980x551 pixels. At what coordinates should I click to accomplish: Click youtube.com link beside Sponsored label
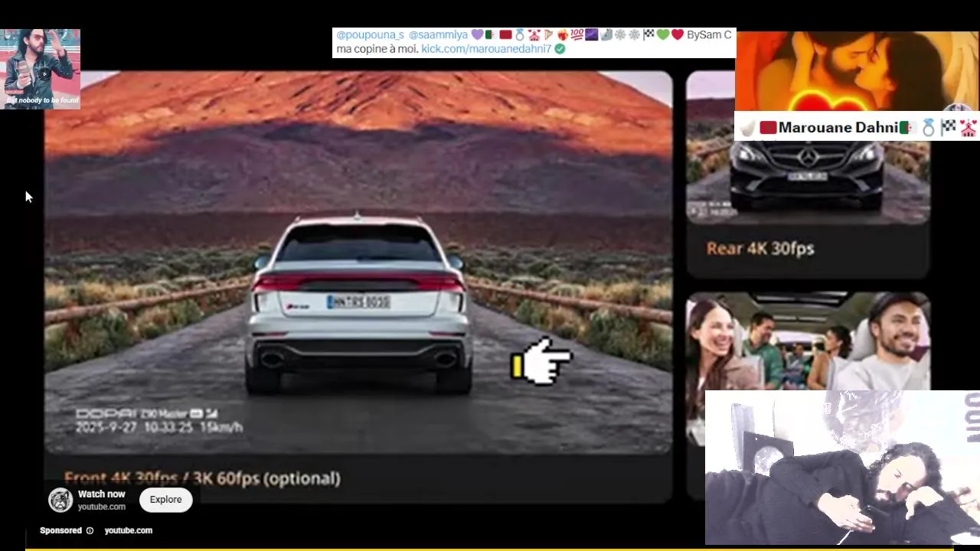point(129,530)
